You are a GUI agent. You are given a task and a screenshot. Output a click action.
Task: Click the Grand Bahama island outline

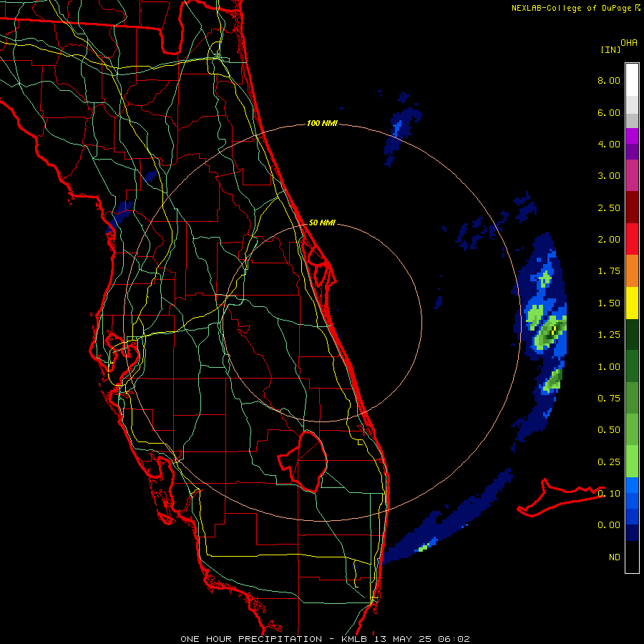(560, 497)
